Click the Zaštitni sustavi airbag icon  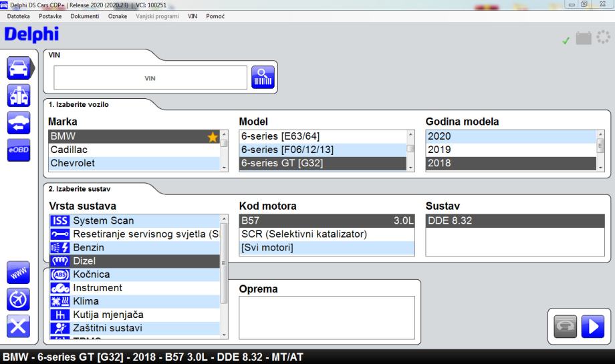click(x=60, y=328)
